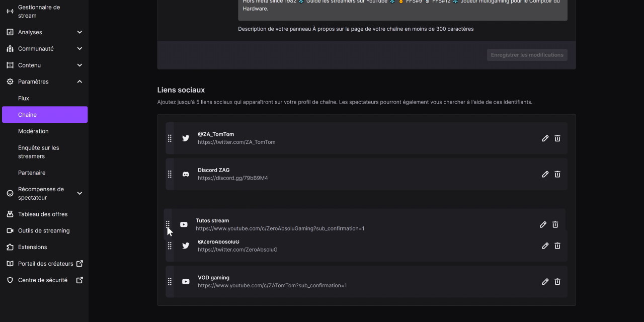The image size is (644, 322).
Task: Edit the Tutos stream YouTube link
Action: [x=543, y=225]
